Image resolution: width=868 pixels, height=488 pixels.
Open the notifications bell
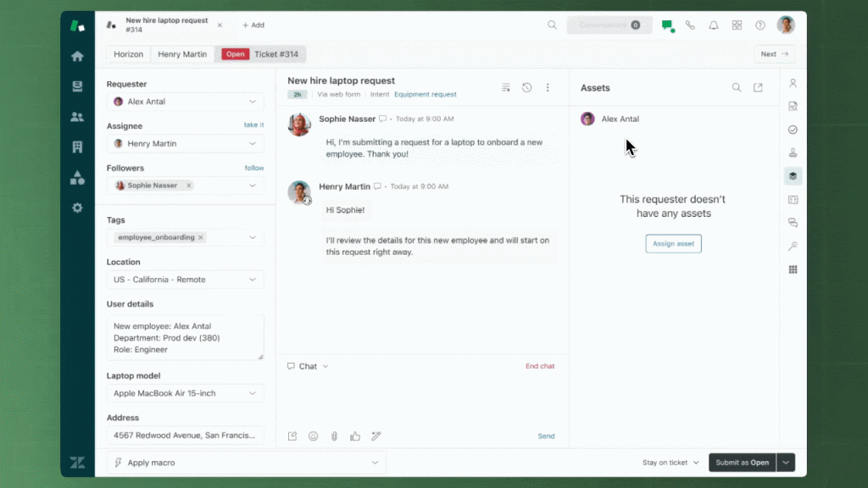point(714,25)
